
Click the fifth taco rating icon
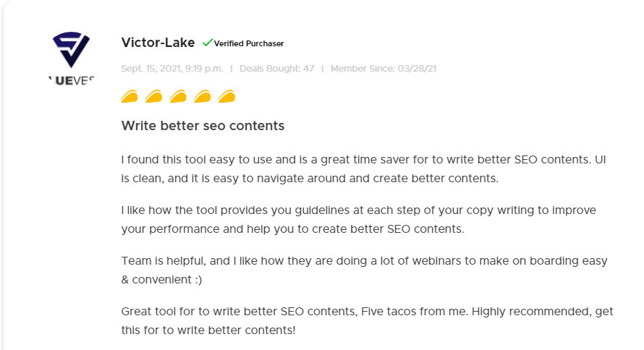pyautogui.click(x=226, y=96)
